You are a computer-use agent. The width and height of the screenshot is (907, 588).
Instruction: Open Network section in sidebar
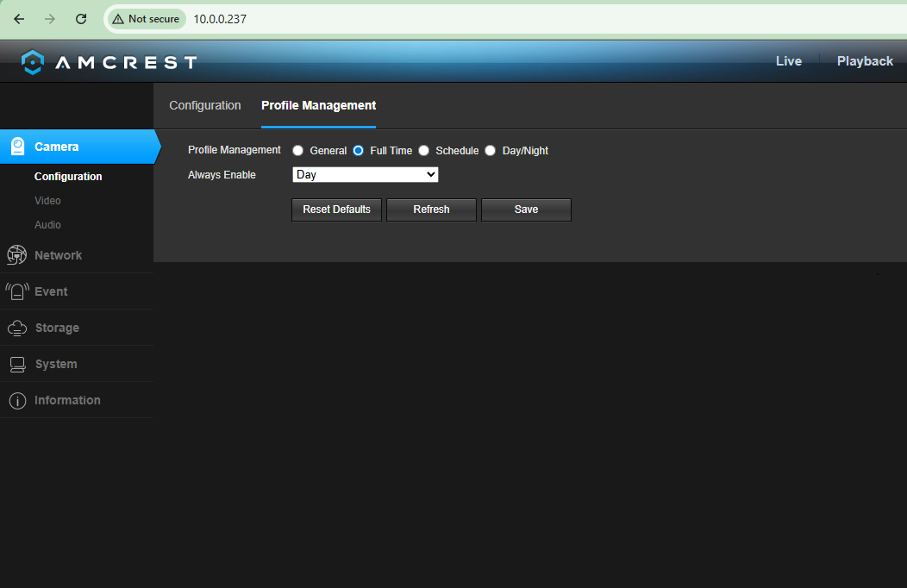coord(77,255)
